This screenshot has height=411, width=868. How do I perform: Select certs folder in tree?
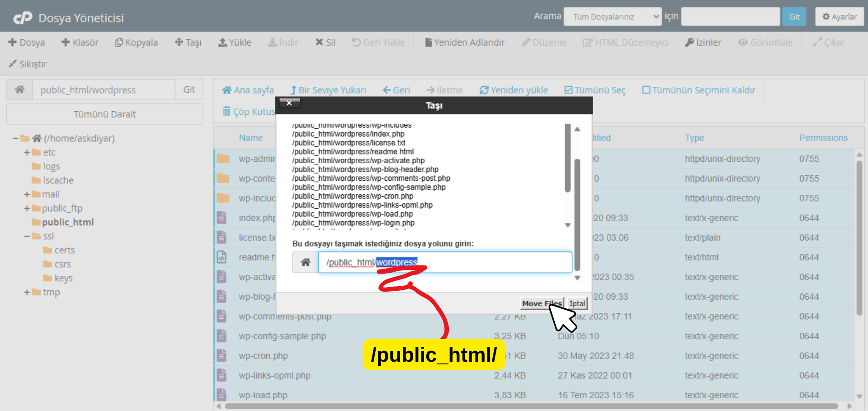pos(59,250)
